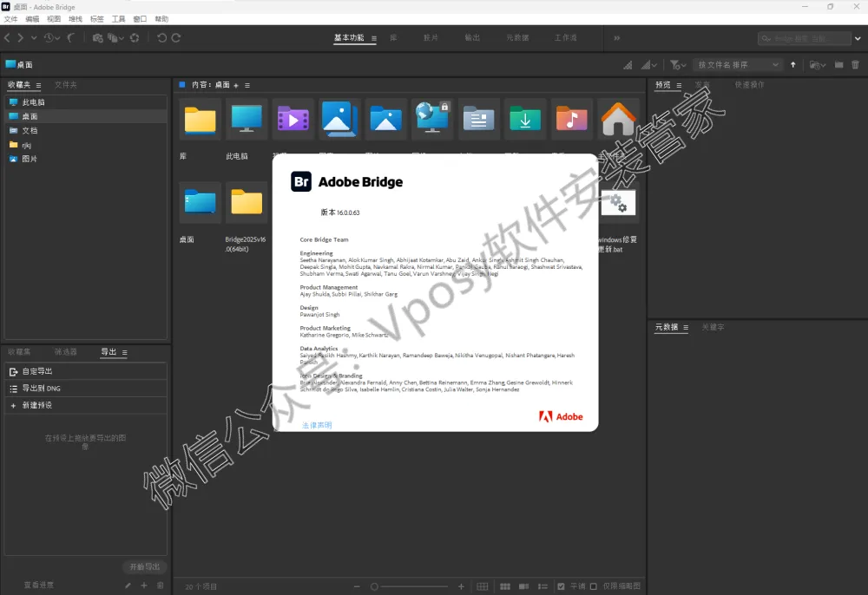Click the rotate 90° counterclockwise icon

[x=161, y=38]
